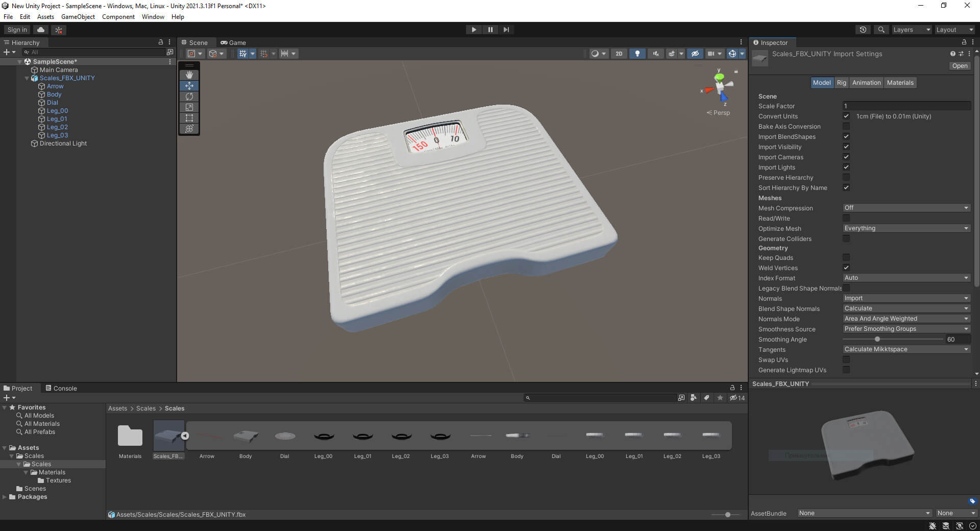
Task: Open the GameObject menu
Action: [x=78, y=17]
